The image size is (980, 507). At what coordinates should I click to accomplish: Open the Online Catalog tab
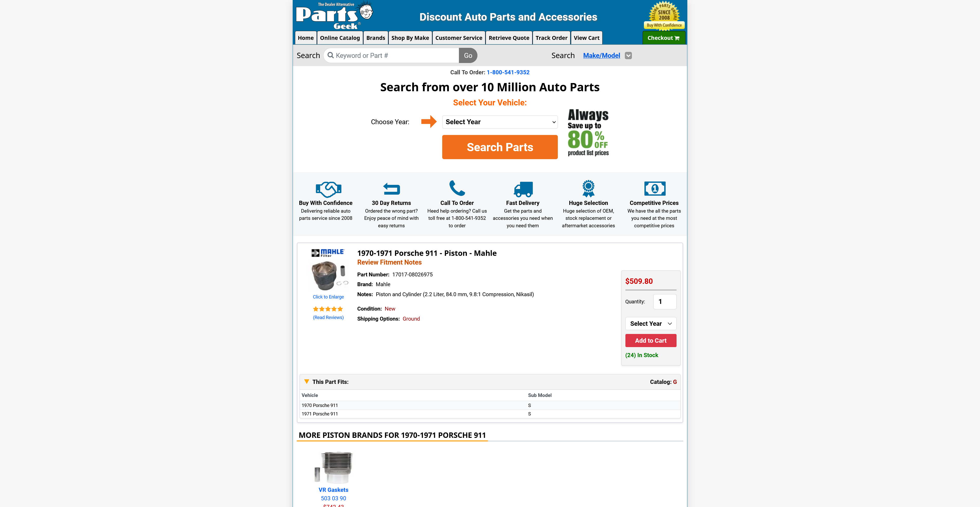339,38
